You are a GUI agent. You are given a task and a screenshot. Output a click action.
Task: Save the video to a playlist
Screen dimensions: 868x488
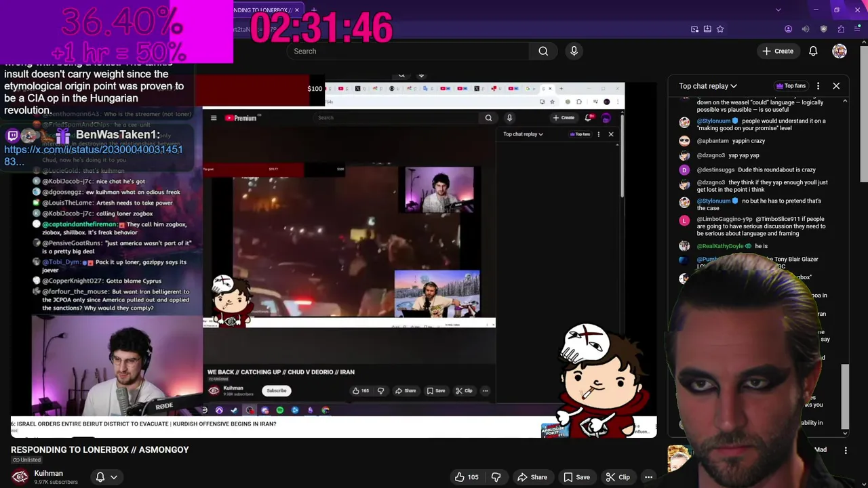coord(577,477)
